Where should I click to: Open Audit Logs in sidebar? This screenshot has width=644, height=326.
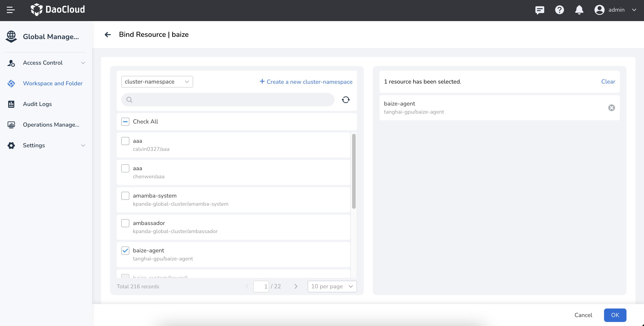point(37,104)
